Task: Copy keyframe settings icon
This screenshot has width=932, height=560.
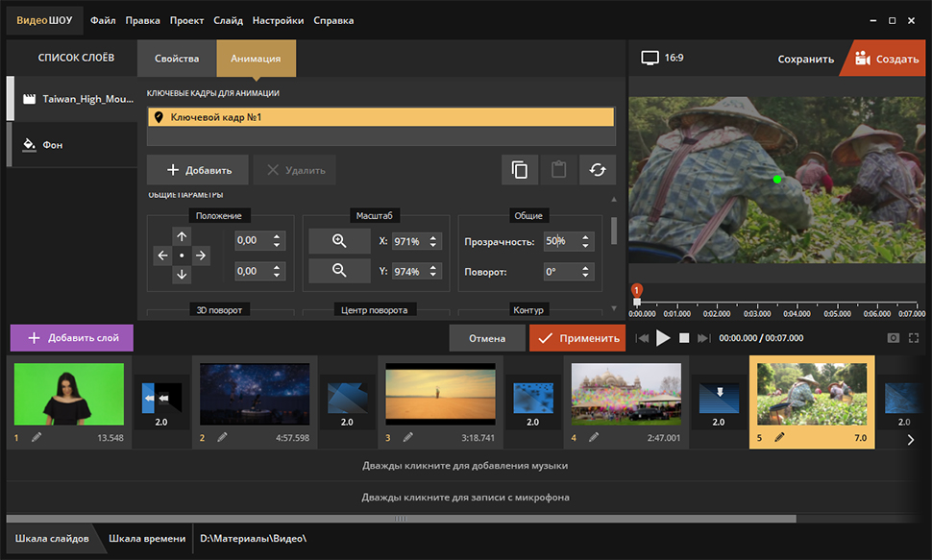Action: (x=520, y=170)
